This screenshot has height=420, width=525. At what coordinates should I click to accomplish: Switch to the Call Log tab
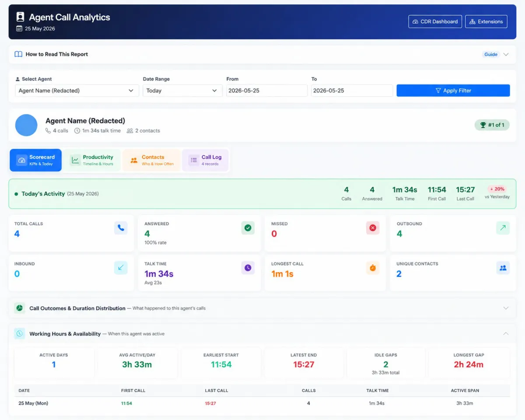coord(206,160)
